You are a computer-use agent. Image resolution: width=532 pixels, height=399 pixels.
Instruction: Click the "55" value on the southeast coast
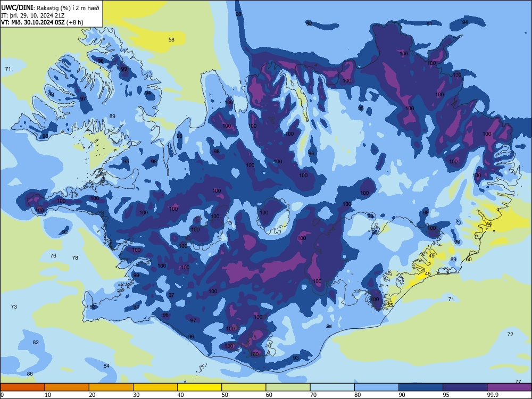[390, 305]
